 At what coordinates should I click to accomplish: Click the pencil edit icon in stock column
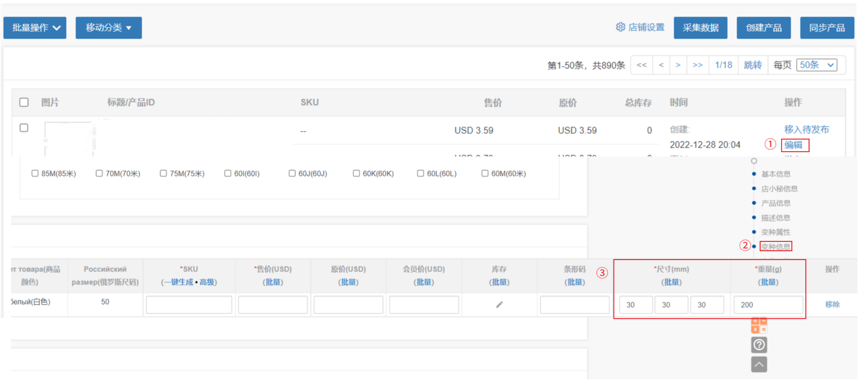click(499, 305)
